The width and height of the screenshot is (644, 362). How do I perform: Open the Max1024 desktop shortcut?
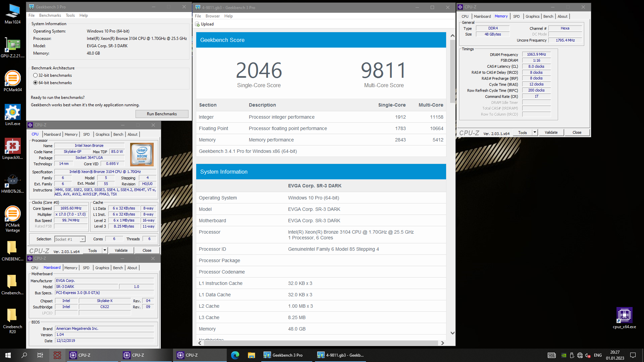coord(12,14)
